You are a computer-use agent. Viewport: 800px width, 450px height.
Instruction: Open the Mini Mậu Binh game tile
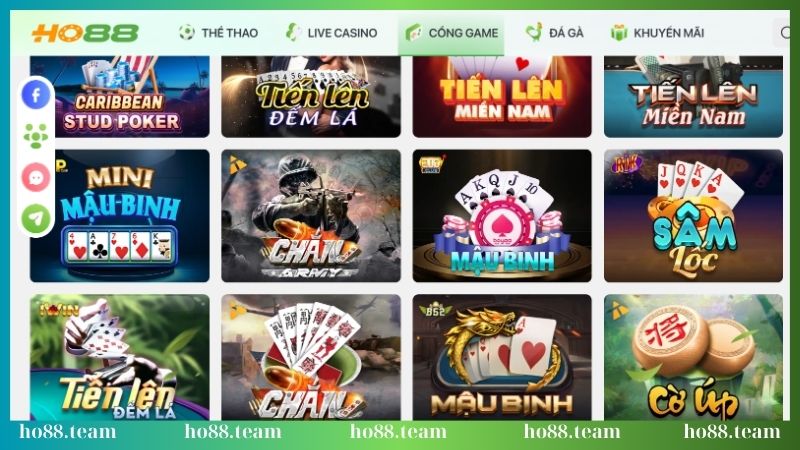[x=120, y=216]
